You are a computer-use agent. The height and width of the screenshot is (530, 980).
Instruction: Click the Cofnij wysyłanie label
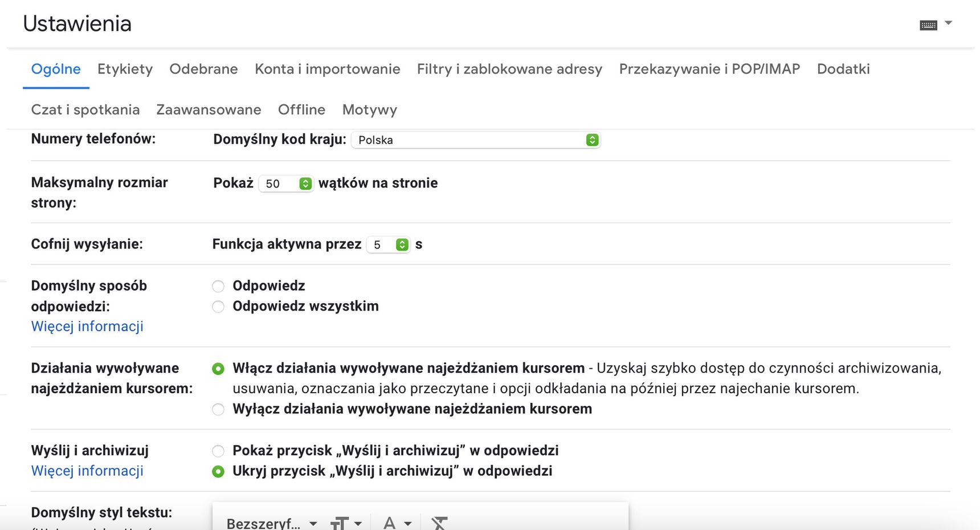pos(87,244)
